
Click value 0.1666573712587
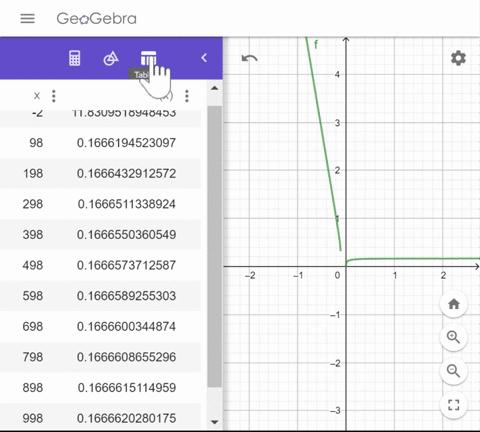(x=126, y=265)
